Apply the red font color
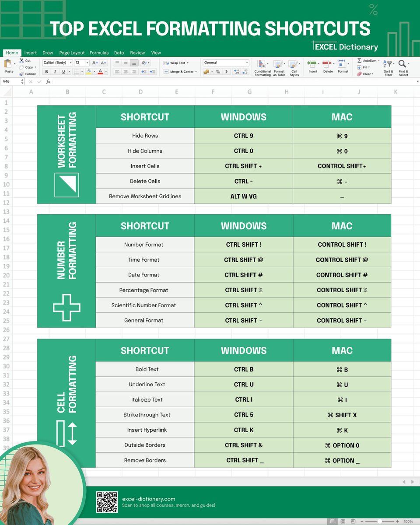 (x=100, y=72)
